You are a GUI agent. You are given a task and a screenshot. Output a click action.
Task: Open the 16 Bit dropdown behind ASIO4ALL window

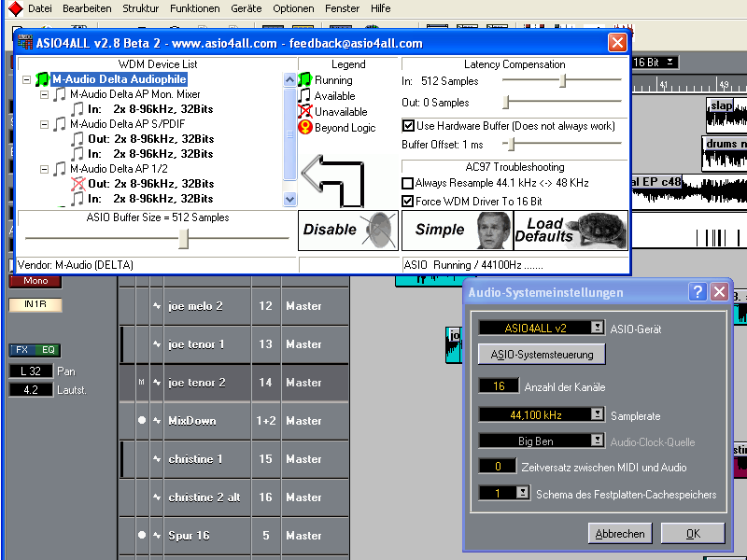(670, 62)
